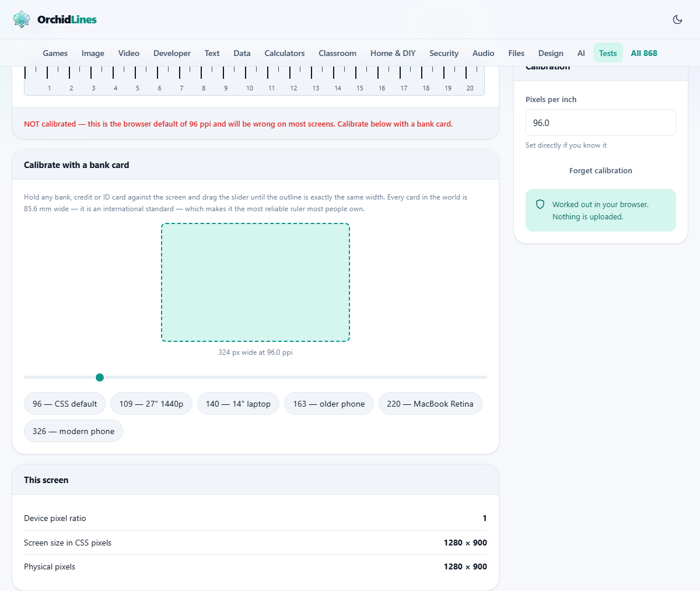The height and width of the screenshot is (591, 700).
Task: Open the Video category
Action: (129, 53)
